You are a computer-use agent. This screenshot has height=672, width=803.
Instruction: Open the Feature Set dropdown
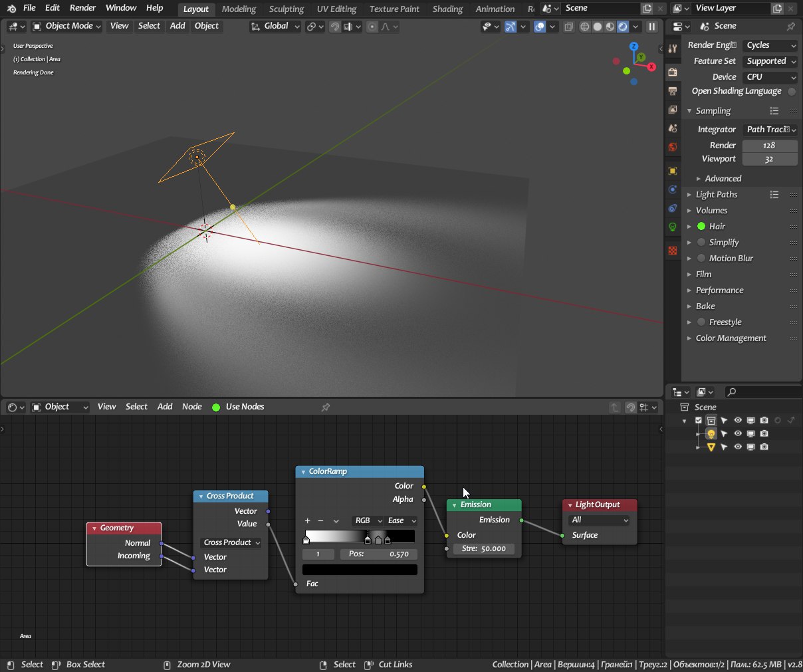(770, 61)
